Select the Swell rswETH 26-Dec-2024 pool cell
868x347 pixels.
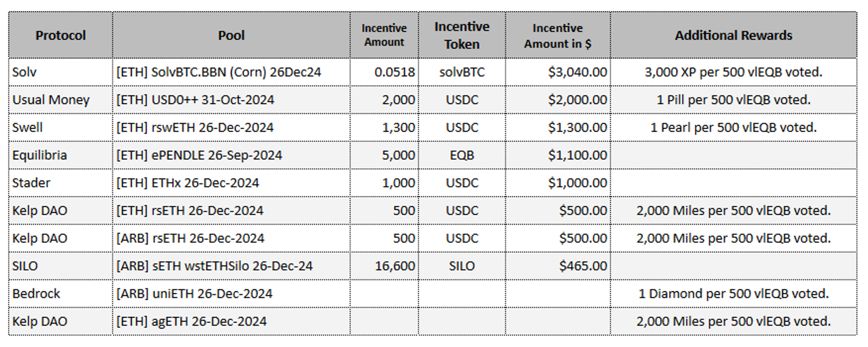(x=231, y=128)
